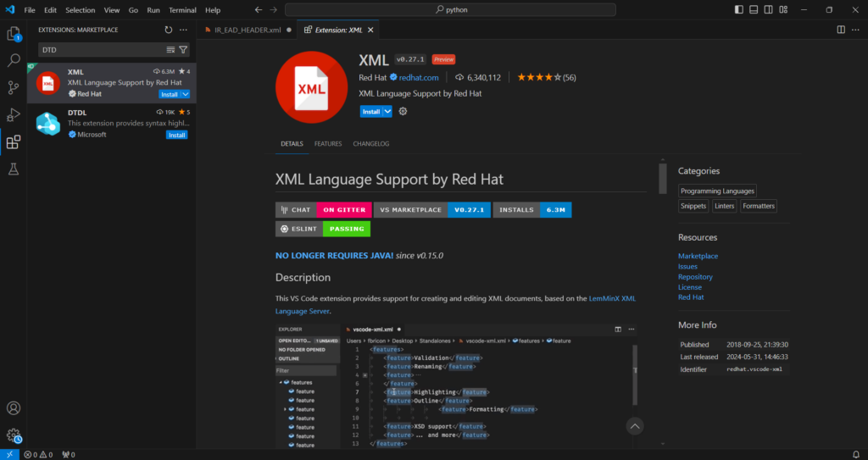Toggle the bottom panel layout icon
Viewport: 868px width, 460px height.
pyautogui.click(x=754, y=10)
